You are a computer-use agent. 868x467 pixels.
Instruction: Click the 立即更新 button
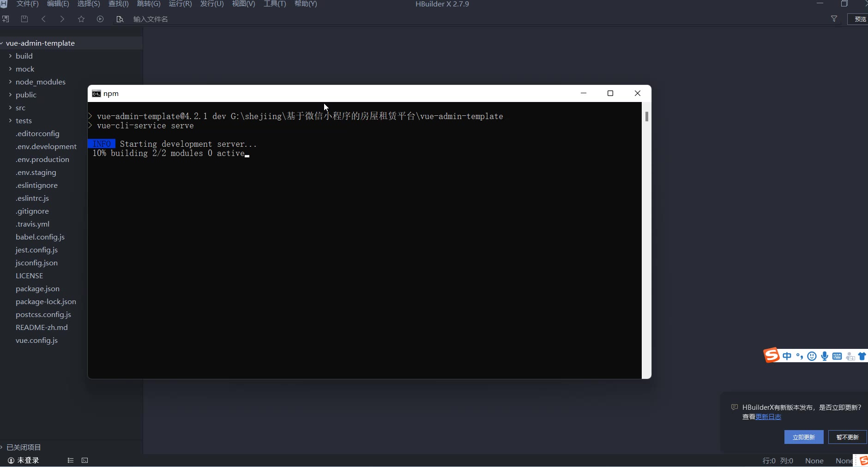(804, 437)
